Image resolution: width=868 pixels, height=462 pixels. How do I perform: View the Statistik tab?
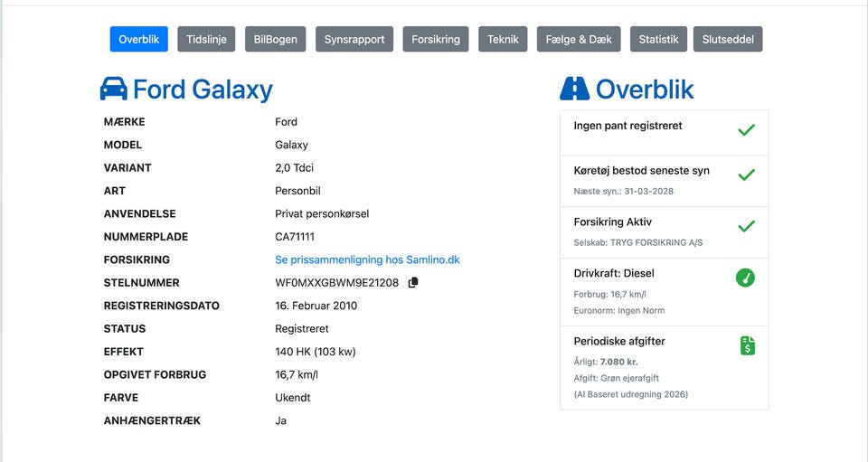pos(658,39)
